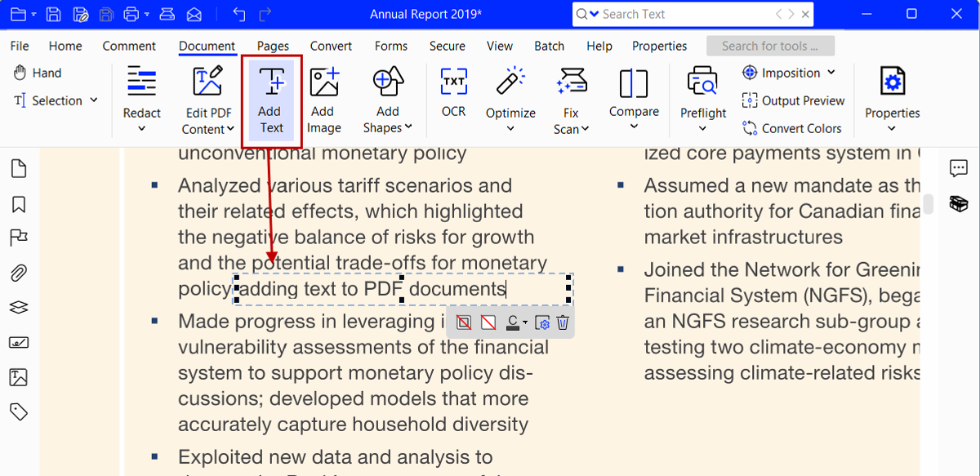
Task: Open the Batch menu
Action: coord(549,47)
